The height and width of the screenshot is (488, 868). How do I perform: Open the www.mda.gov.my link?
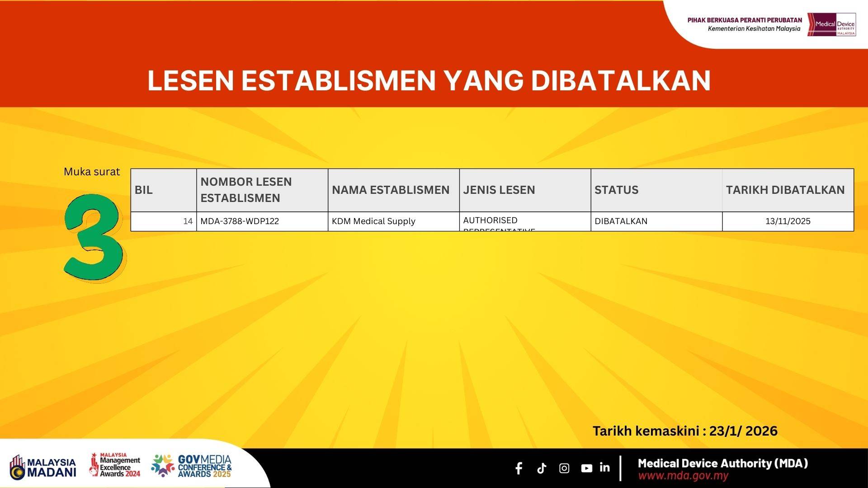click(683, 476)
